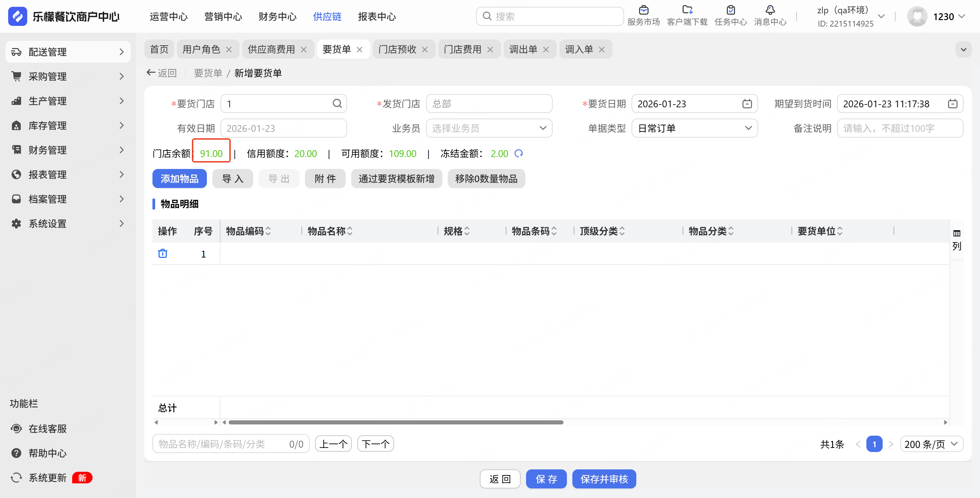980x498 pixels.
Task: Click 添加物品 button
Action: pos(179,178)
